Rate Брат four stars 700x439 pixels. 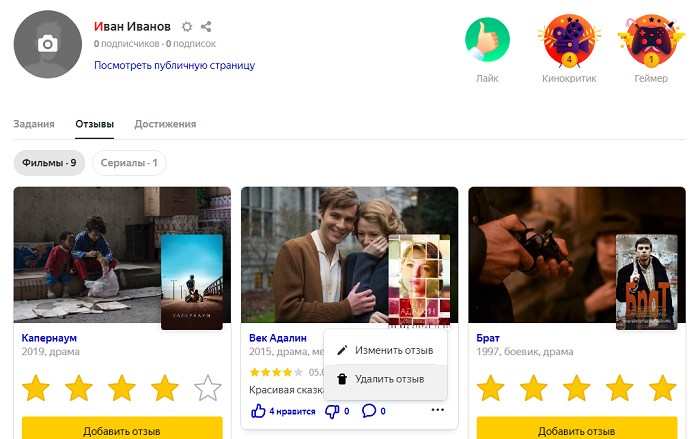pos(620,388)
